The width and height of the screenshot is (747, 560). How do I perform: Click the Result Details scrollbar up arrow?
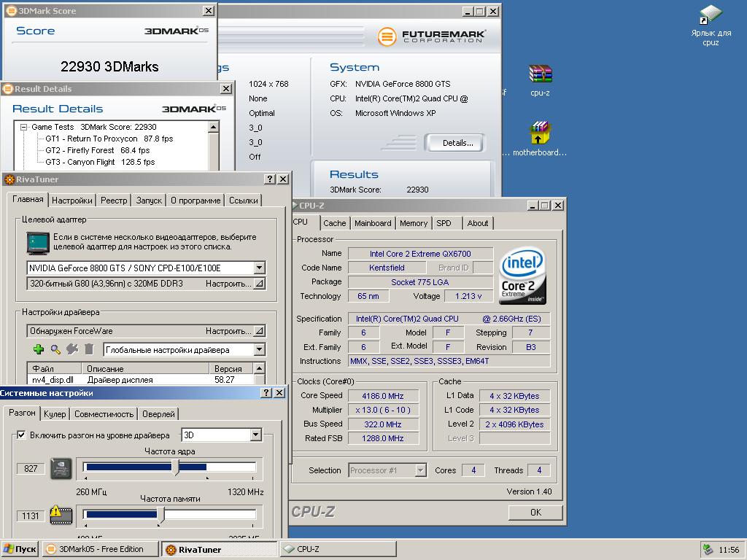[213, 127]
